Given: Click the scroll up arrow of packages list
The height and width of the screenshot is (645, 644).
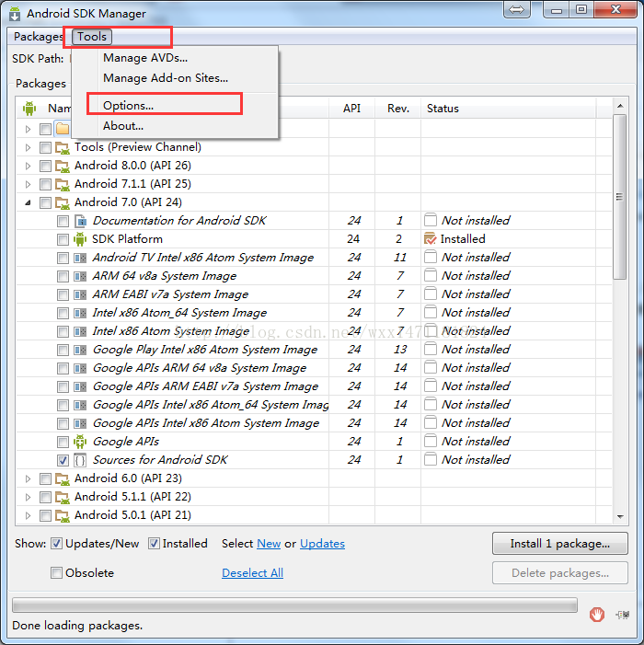Looking at the screenshot, I should tap(620, 106).
